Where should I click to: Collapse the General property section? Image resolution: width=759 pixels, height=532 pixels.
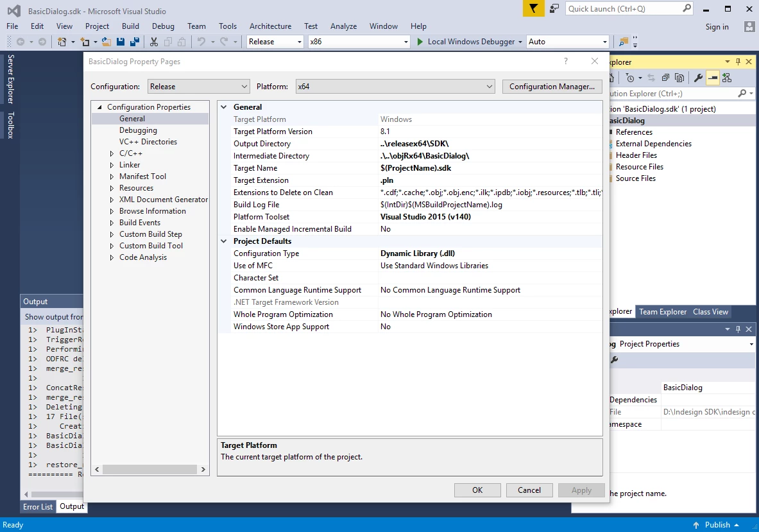[224, 107]
